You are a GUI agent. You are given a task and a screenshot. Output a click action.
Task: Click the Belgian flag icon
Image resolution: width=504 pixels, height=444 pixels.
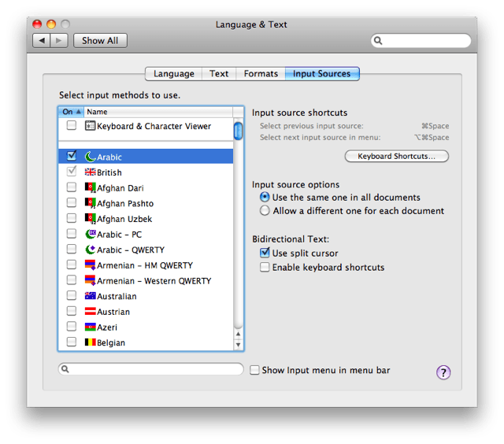tap(91, 343)
